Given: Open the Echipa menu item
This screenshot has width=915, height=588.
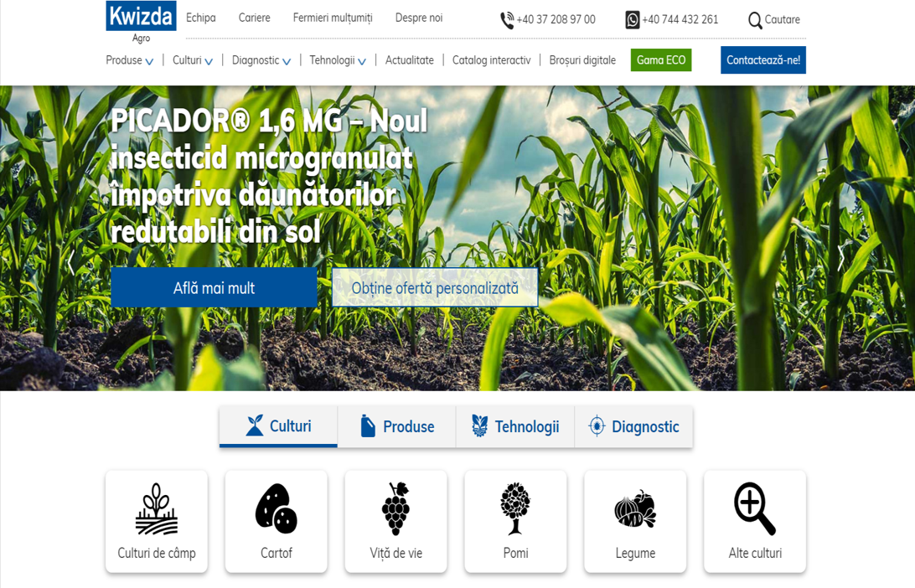Looking at the screenshot, I should pos(201,18).
